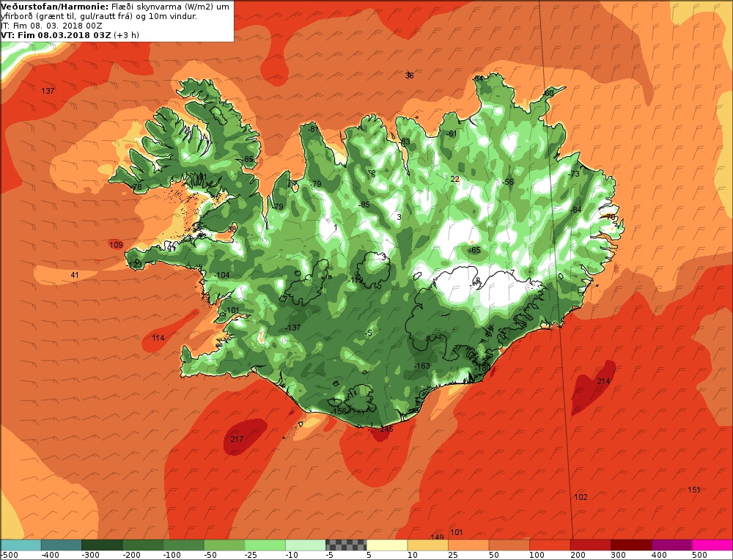This screenshot has height=560, width=733.
Task: Click the 'IT: Fim 08. 03. 2018 00Z' line
Action: click(50, 26)
